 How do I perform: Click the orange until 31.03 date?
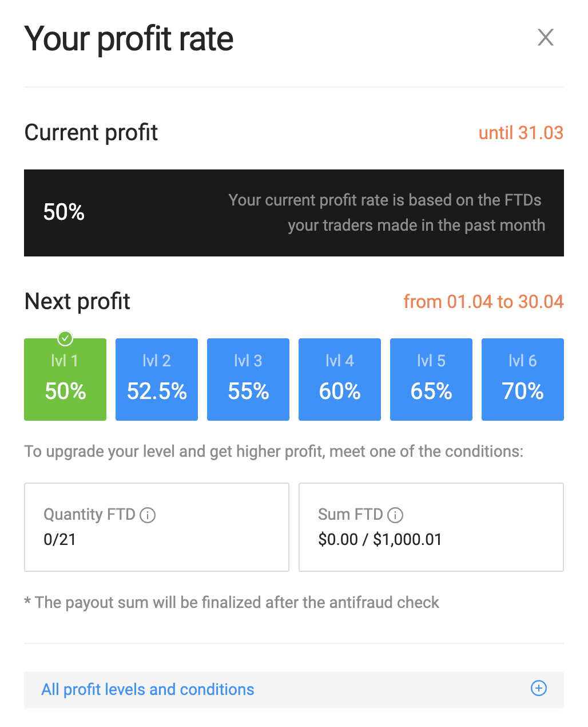521,133
